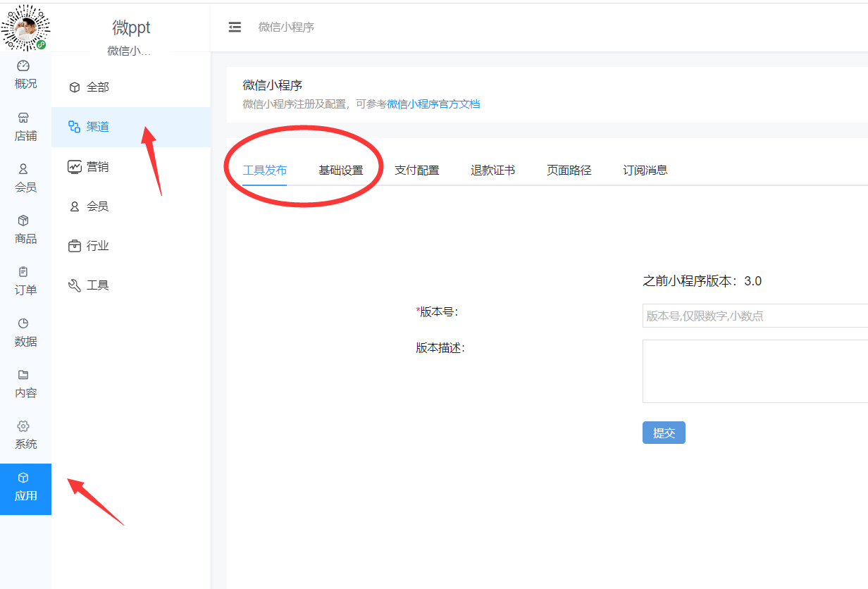Click the person icon beside 会员 in submenu

pyautogui.click(x=75, y=206)
